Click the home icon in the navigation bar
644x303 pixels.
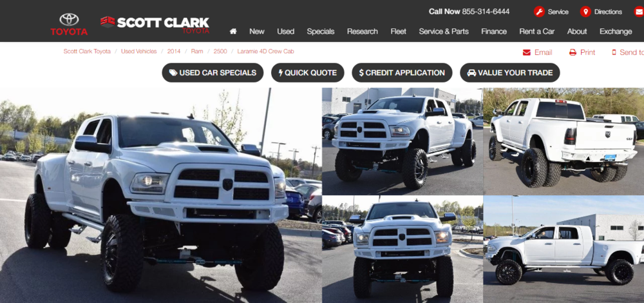coord(233,31)
